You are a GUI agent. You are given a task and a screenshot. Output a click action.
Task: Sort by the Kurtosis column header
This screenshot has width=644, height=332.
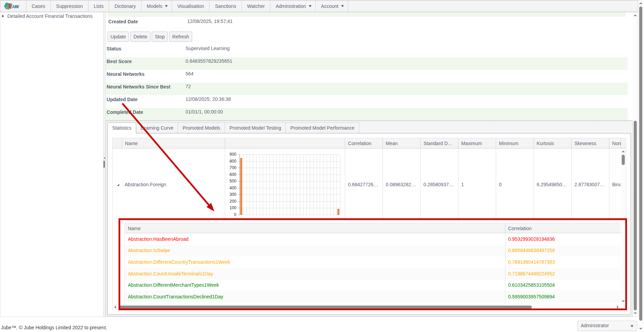[552, 143]
